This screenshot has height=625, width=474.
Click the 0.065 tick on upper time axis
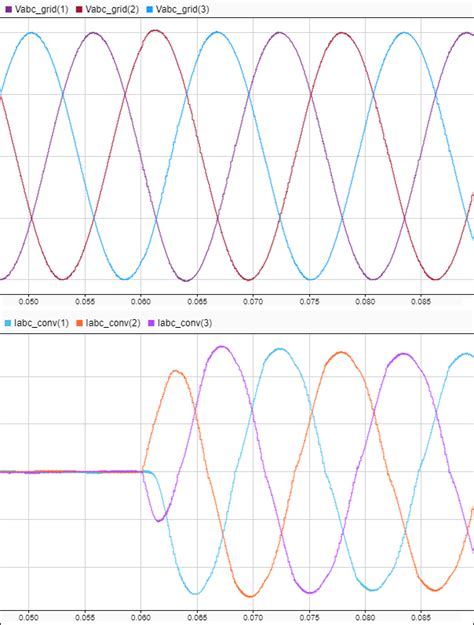click(197, 302)
